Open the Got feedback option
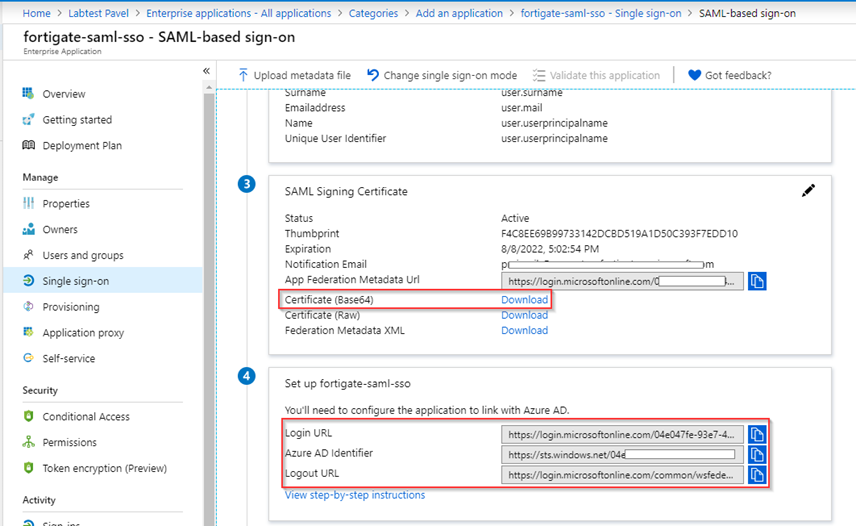 coord(729,75)
